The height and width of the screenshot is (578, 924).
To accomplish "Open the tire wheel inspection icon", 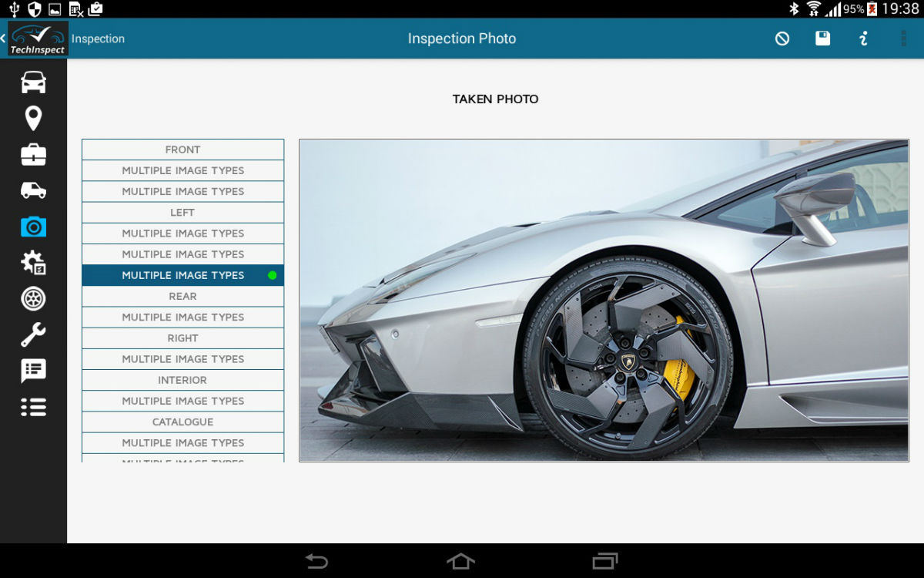I will [33, 298].
